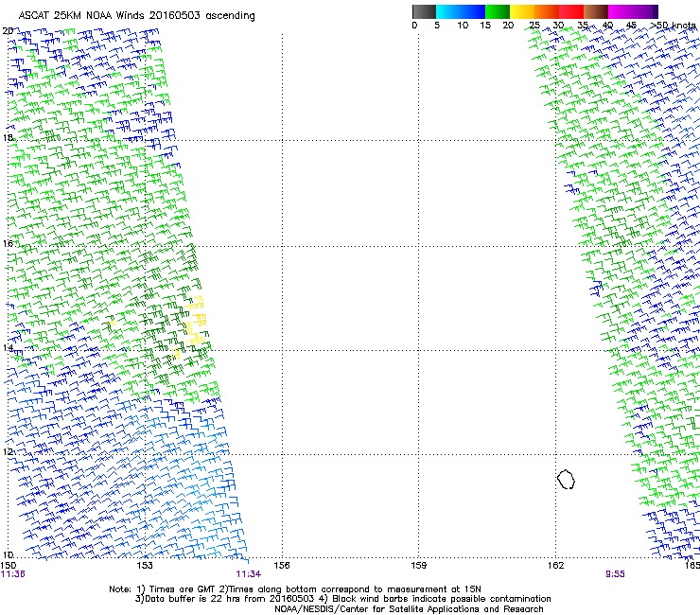700x615 pixels.
Task: Click the purple time stamp '11:34'
Action: 248,574
